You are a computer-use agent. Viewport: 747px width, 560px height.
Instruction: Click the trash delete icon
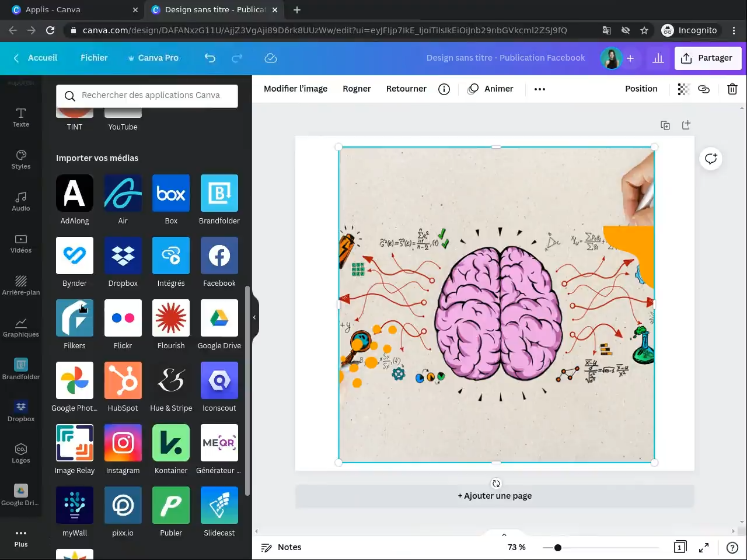pyautogui.click(x=732, y=89)
